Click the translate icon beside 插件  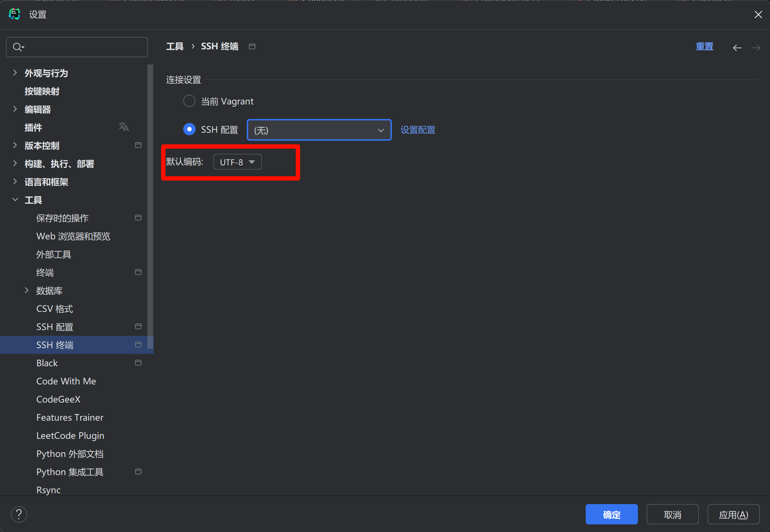coord(124,127)
